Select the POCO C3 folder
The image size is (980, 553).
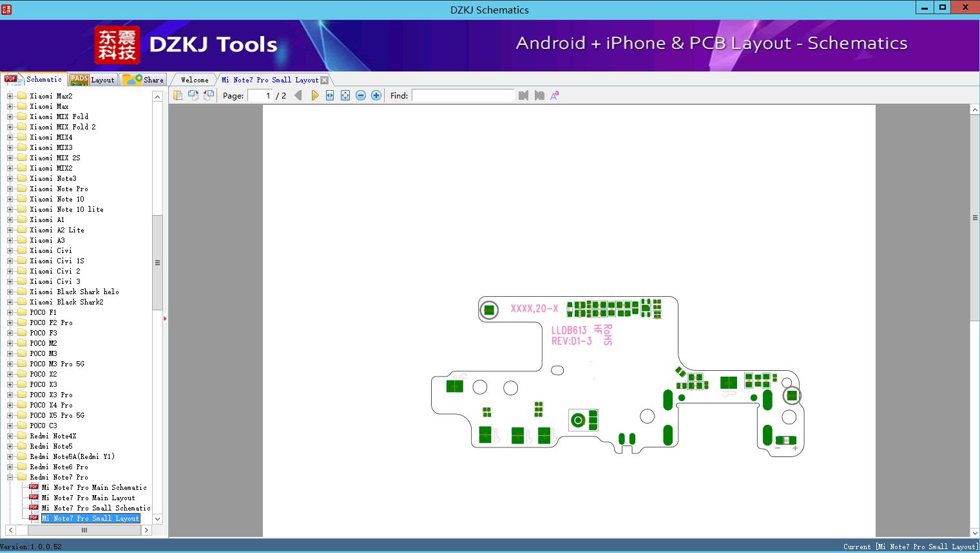click(x=43, y=426)
